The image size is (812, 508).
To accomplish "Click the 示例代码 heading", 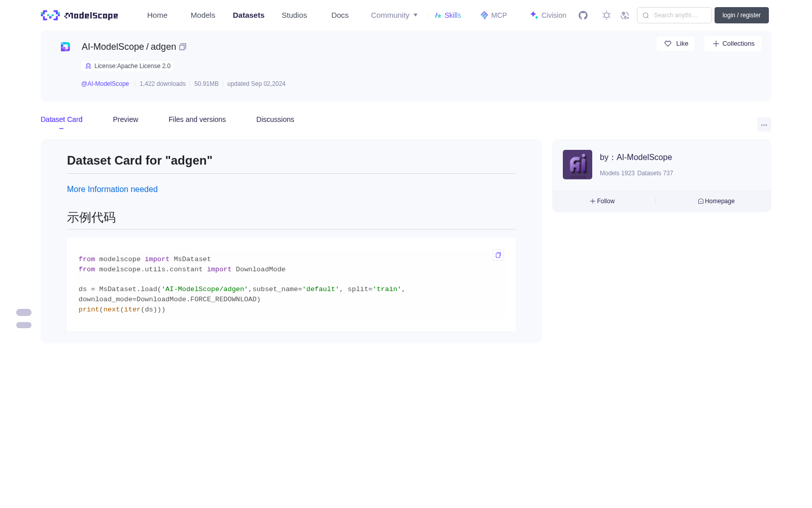I will (91, 217).
